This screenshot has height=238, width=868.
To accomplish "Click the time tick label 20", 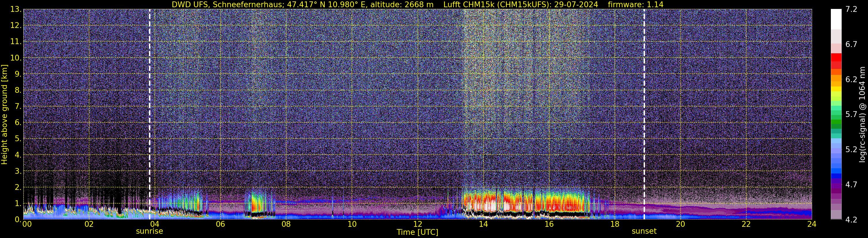I will tap(680, 224).
